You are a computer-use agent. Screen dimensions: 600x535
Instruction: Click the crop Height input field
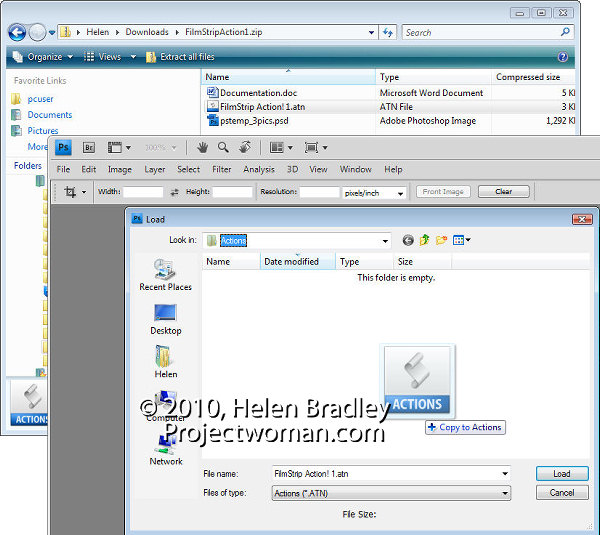(233, 192)
